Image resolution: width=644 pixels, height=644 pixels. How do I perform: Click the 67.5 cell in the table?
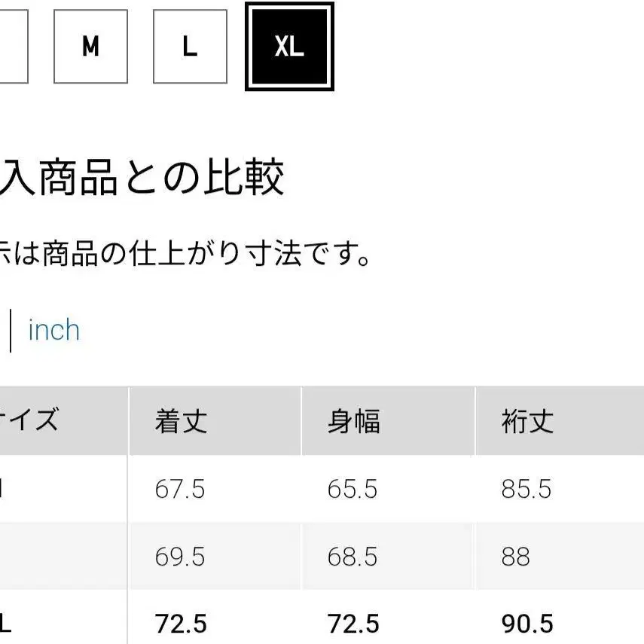[x=180, y=490]
